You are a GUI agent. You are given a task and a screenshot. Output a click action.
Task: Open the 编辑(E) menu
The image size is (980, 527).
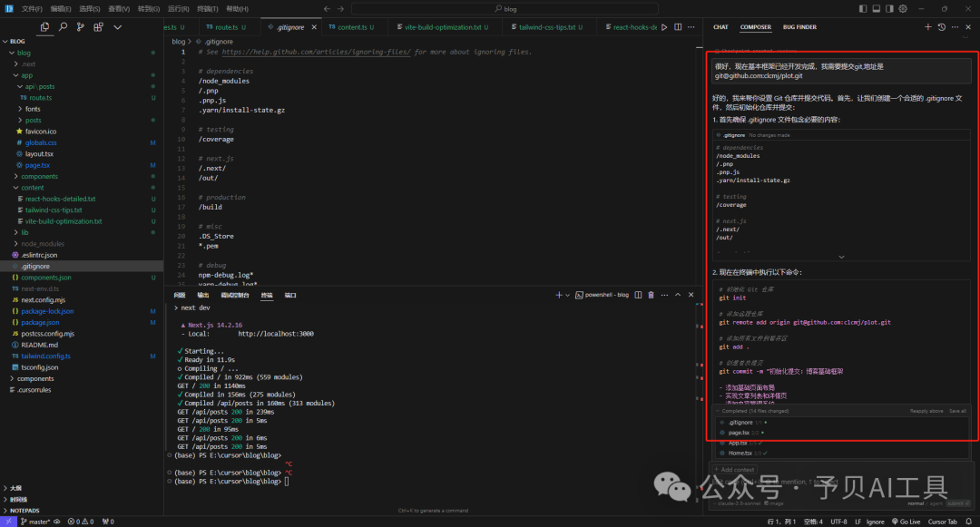[x=61, y=9]
